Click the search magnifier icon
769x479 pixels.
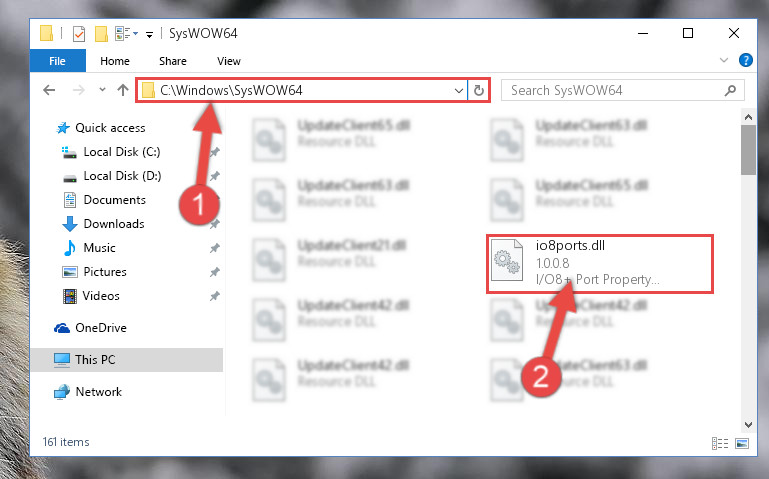pyautogui.click(x=730, y=90)
